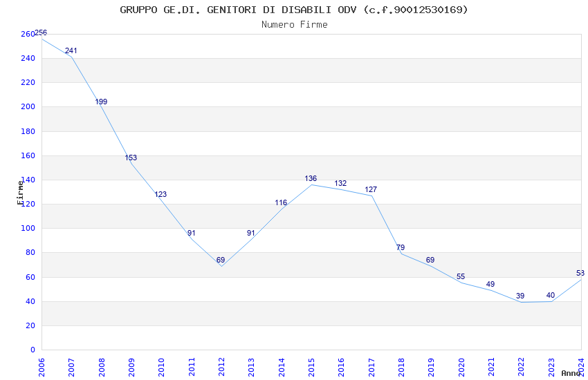Select the peak data label 136

[x=311, y=178]
